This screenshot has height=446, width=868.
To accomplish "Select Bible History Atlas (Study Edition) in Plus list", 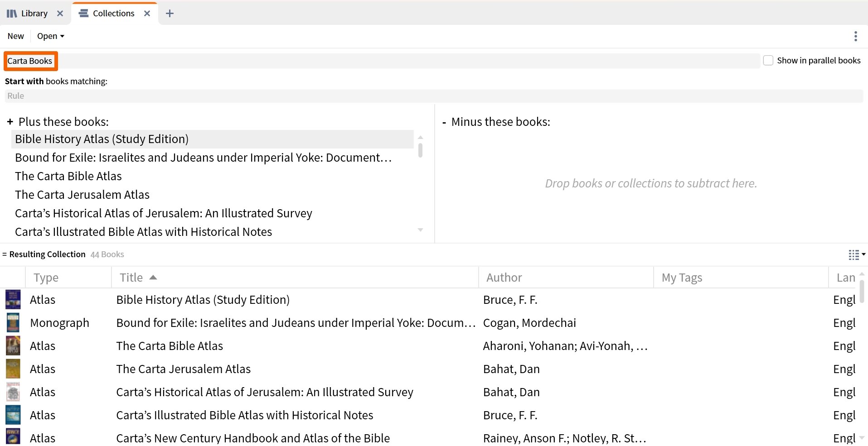I will (212, 139).
